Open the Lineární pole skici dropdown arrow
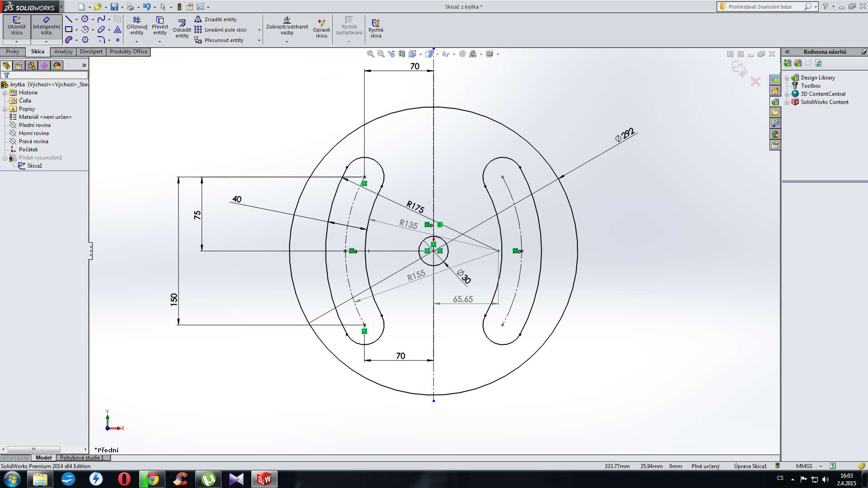The width and height of the screenshot is (868, 488). point(259,30)
